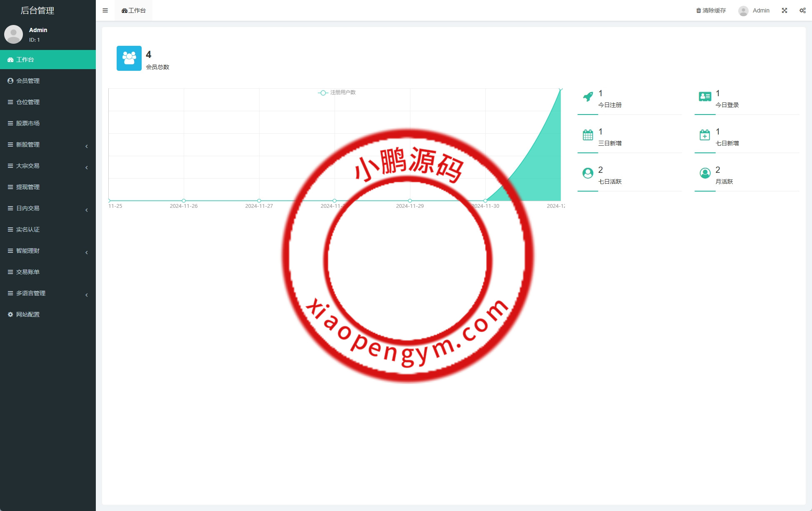812x511 pixels.
Task: Click the blue member total users icon
Action: (x=129, y=58)
